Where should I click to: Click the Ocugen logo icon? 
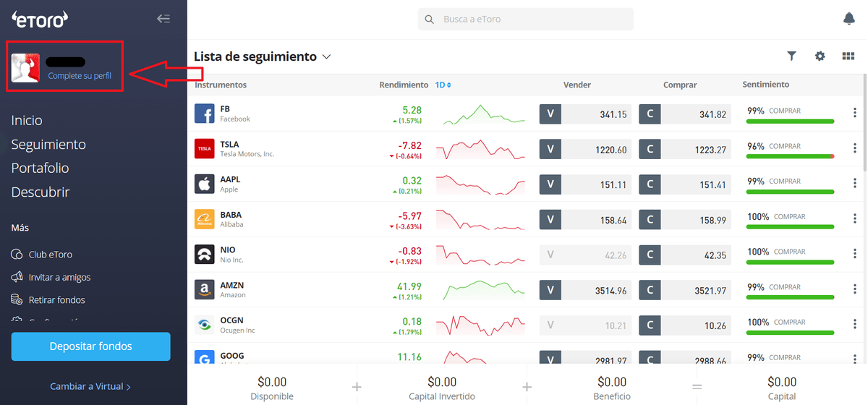point(205,325)
